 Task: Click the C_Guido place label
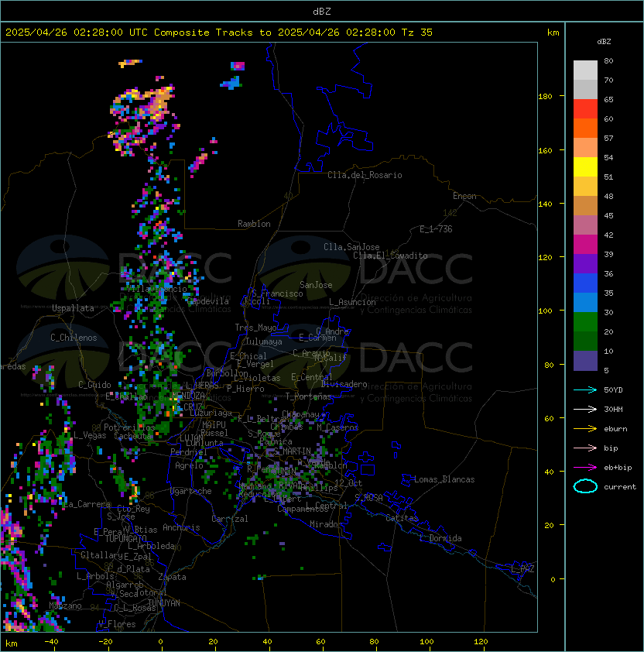[94, 385]
